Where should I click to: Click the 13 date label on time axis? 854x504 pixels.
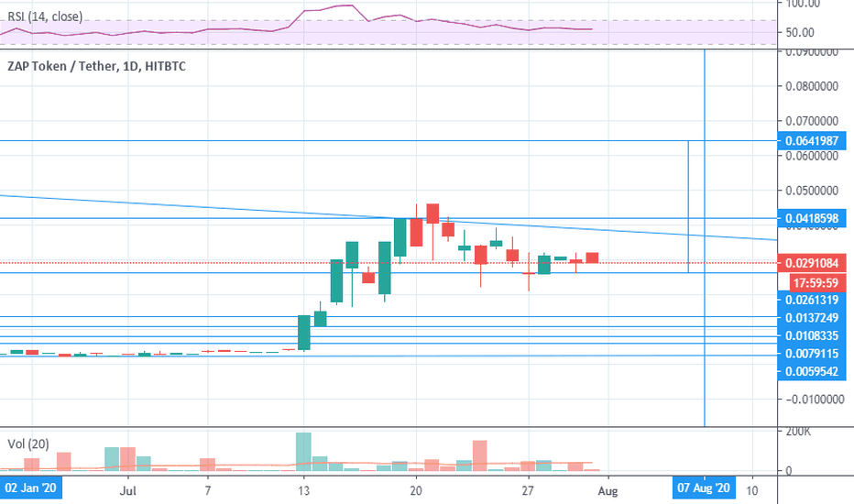coord(303,491)
